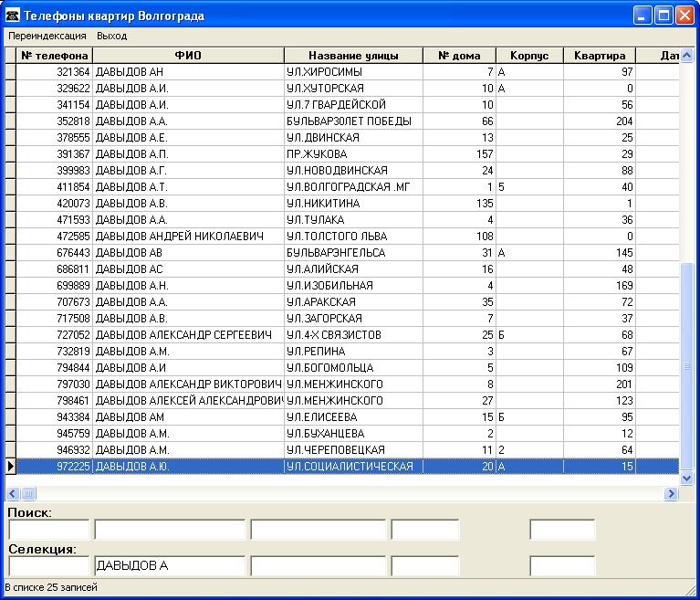Click the № телефона column header
This screenshot has height=600, width=700.
pos(55,56)
